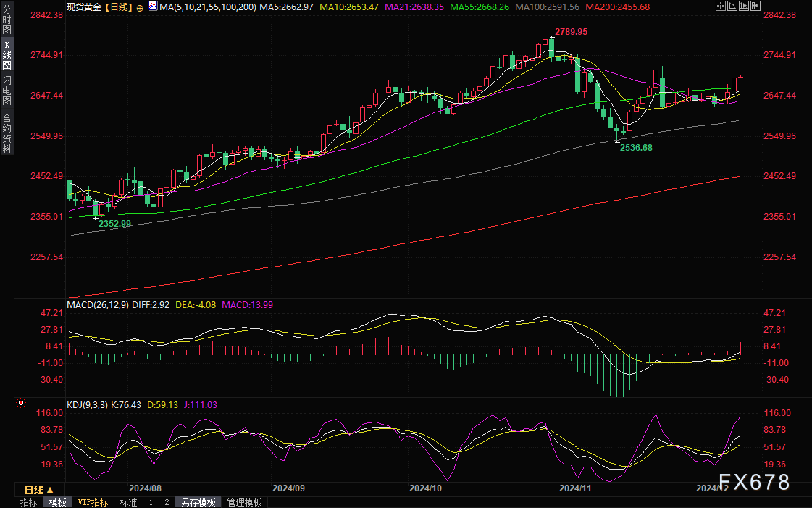The image size is (812, 508).
Task: Select the 模板 bottom tab
Action: click(x=58, y=502)
